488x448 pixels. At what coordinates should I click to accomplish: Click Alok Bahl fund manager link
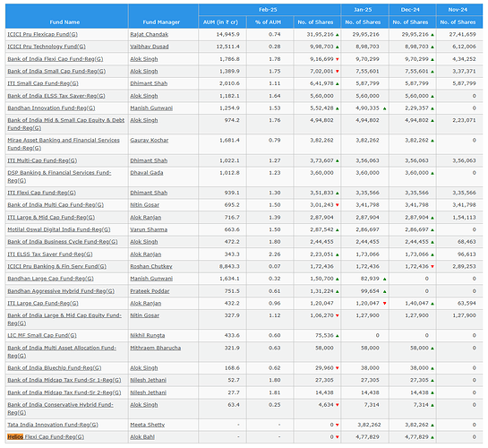click(x=142, y=436)
